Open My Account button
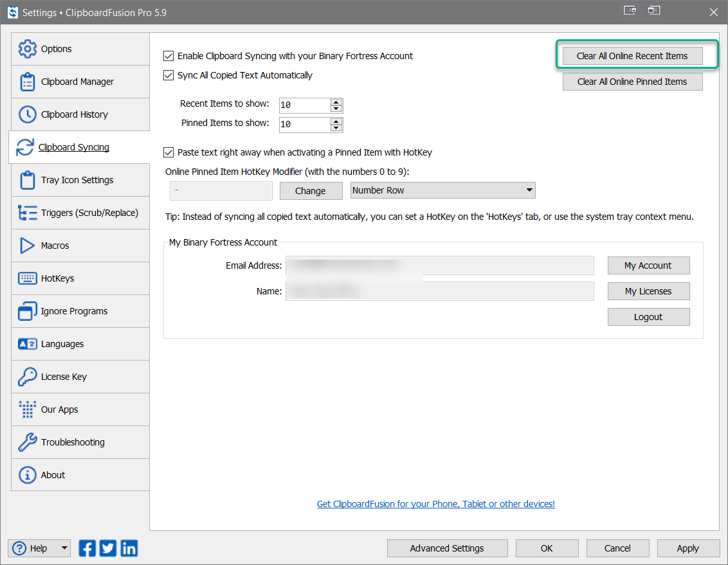 coord(648,265)
